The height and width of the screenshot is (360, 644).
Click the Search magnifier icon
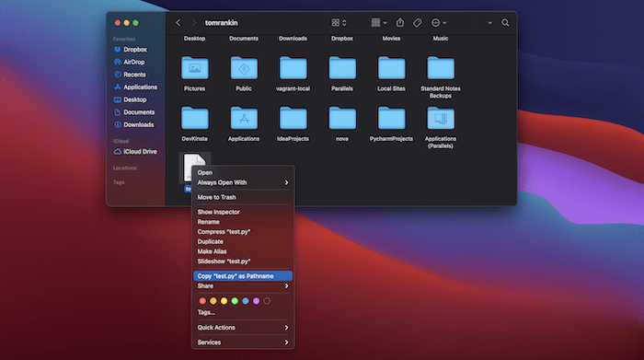pyautogui.click(x=505, y=23)
